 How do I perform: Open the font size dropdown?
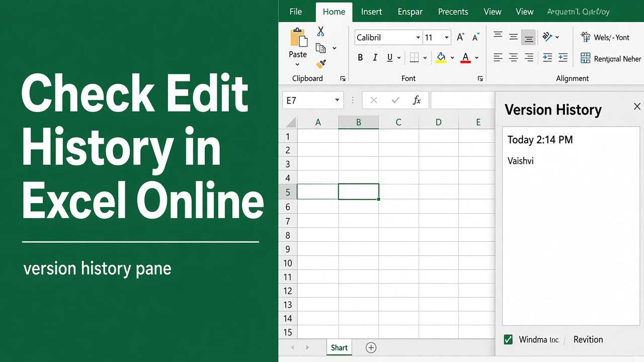(446, 38)
